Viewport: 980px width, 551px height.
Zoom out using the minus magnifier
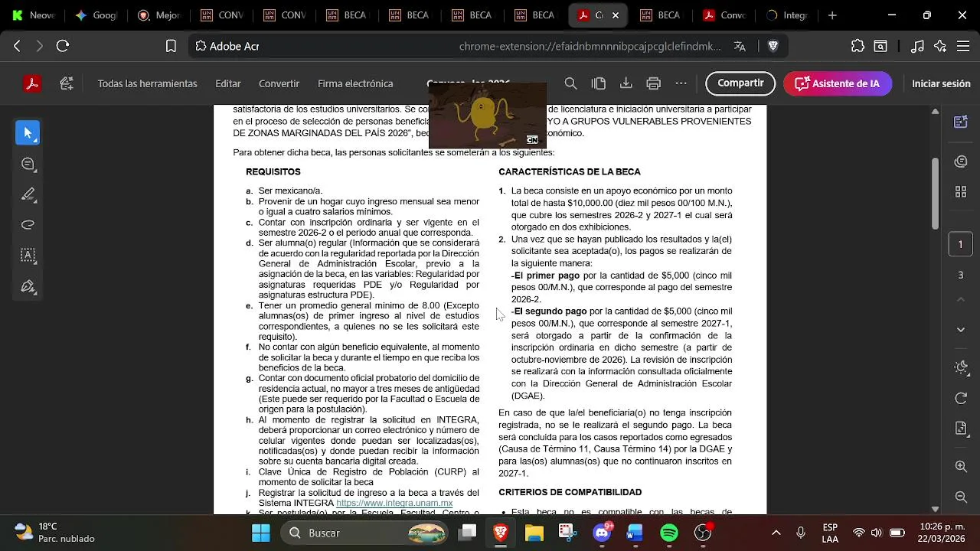[x=961, y=497]
